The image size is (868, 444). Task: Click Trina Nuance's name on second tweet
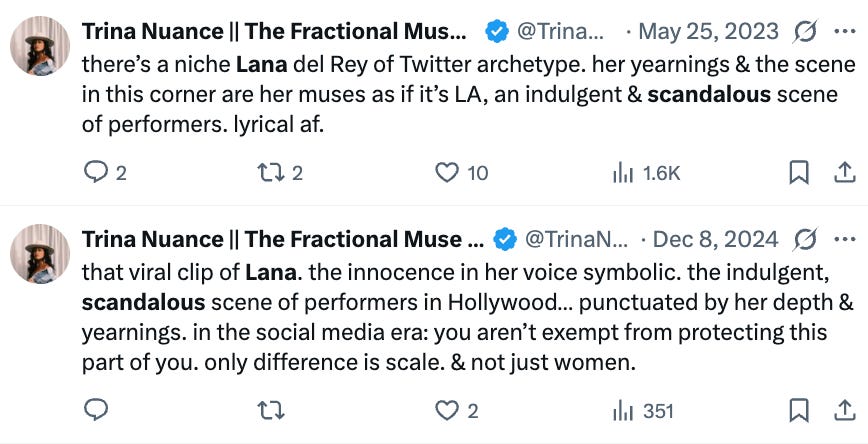coord(278,240)
